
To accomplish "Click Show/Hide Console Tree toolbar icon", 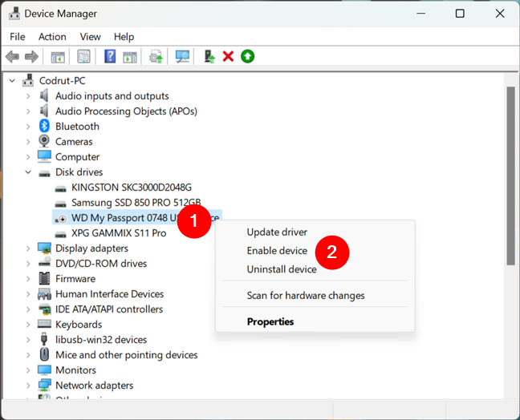I will [58, 57].
